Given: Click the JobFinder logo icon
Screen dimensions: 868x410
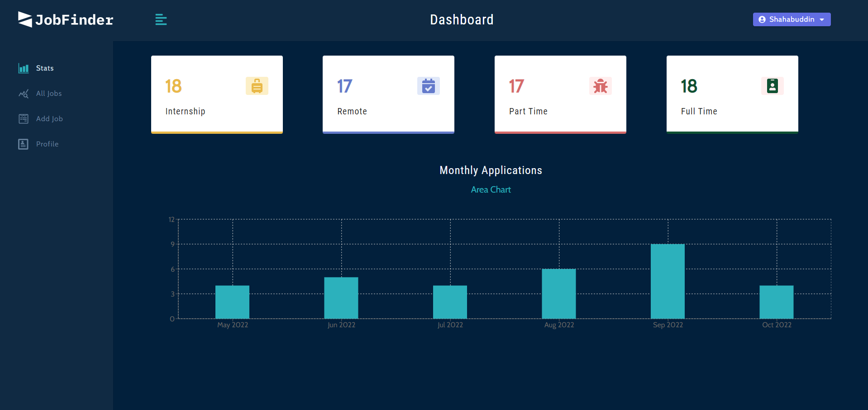Looking at the screenshot, I should coord(25,19).
